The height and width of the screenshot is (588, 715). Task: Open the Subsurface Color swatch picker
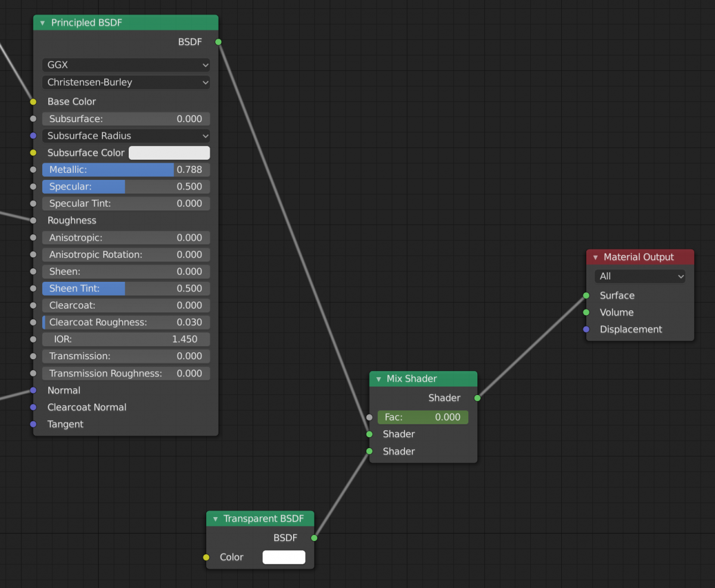[x=169, y=153]
